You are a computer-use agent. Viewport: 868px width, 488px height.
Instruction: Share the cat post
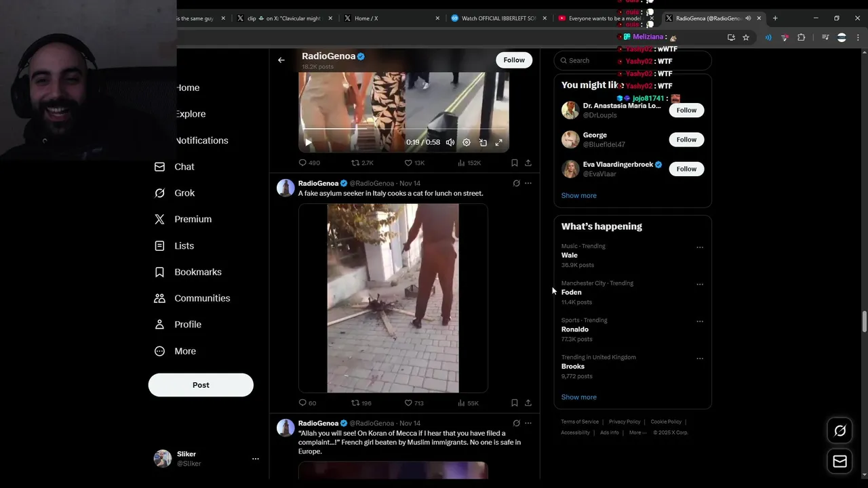pos(528,403)
